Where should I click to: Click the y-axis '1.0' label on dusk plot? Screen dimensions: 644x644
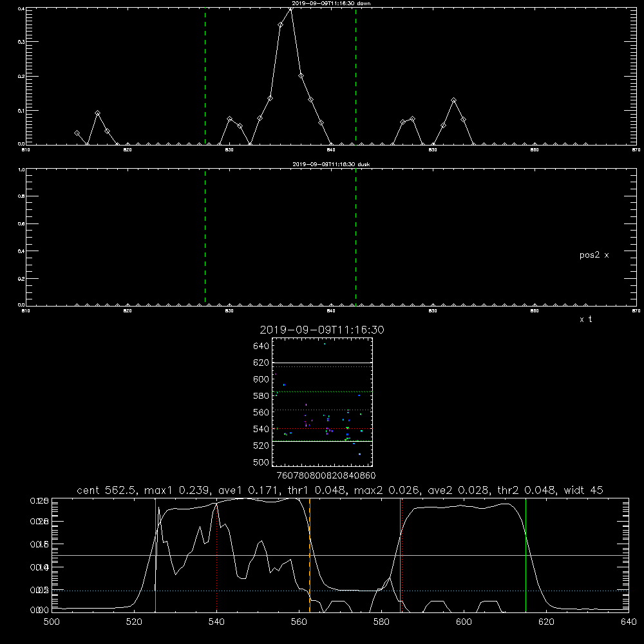21,169
